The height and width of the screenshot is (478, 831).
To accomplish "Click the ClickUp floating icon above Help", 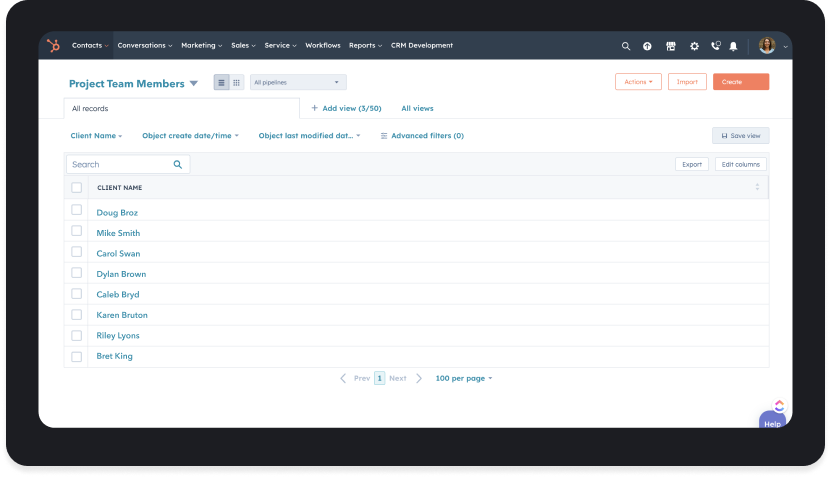I will point(779,406).
